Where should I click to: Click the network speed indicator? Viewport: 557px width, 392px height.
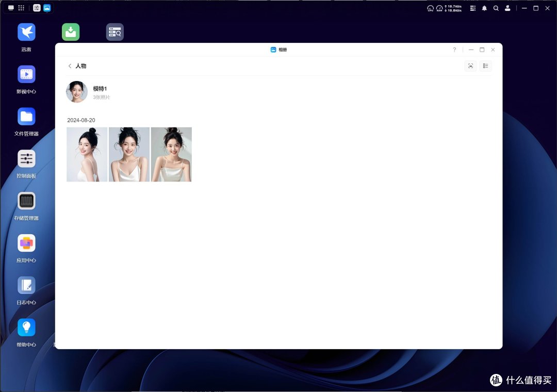tap(453, 8)
